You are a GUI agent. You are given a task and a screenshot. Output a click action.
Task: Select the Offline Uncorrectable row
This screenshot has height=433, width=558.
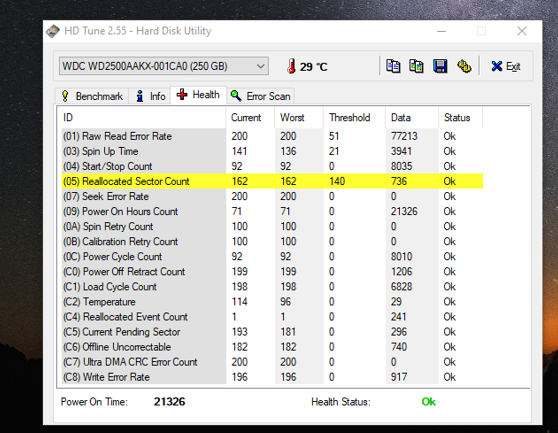click(272, 347)
